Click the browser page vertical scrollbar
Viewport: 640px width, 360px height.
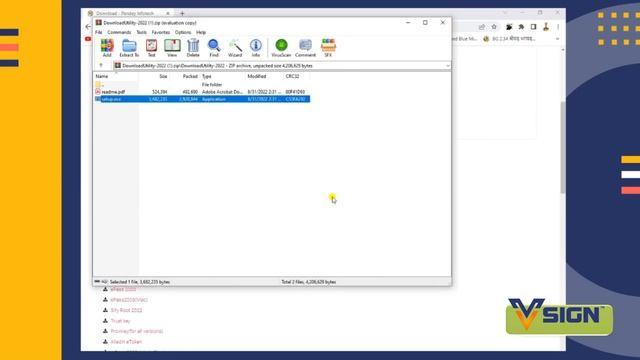pos(563,147)
